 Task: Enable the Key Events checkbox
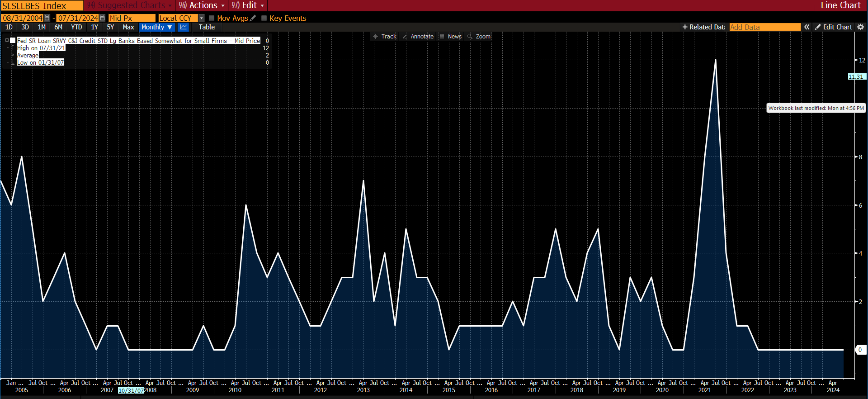[264, 18]
